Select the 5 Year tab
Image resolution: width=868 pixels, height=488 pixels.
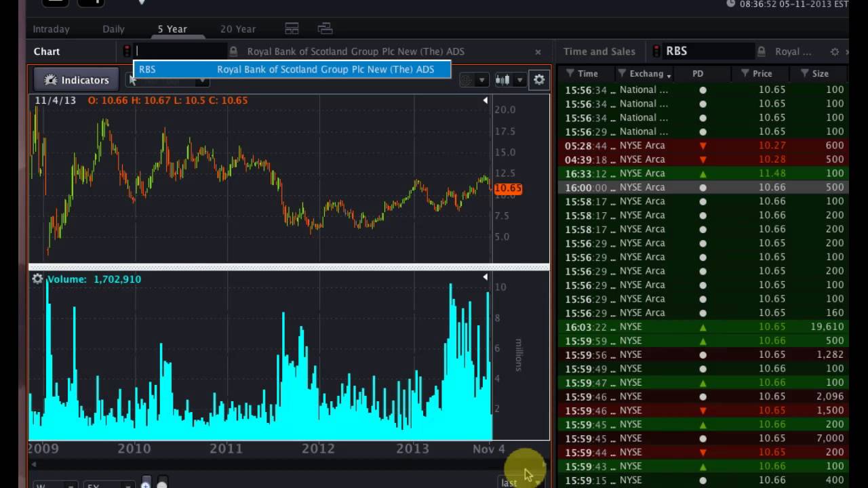point(172,29)
